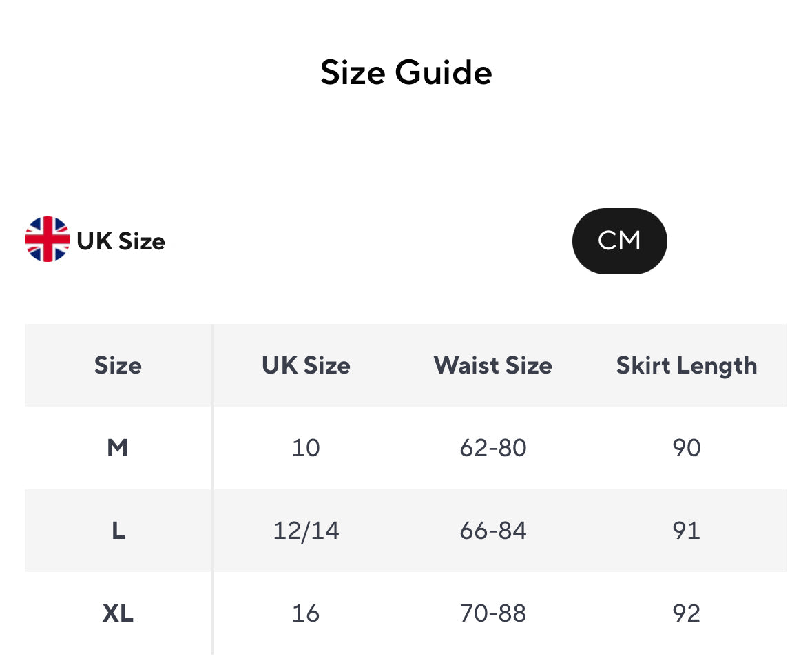
Task: Select the Size column header
Action: click(118, 365)
